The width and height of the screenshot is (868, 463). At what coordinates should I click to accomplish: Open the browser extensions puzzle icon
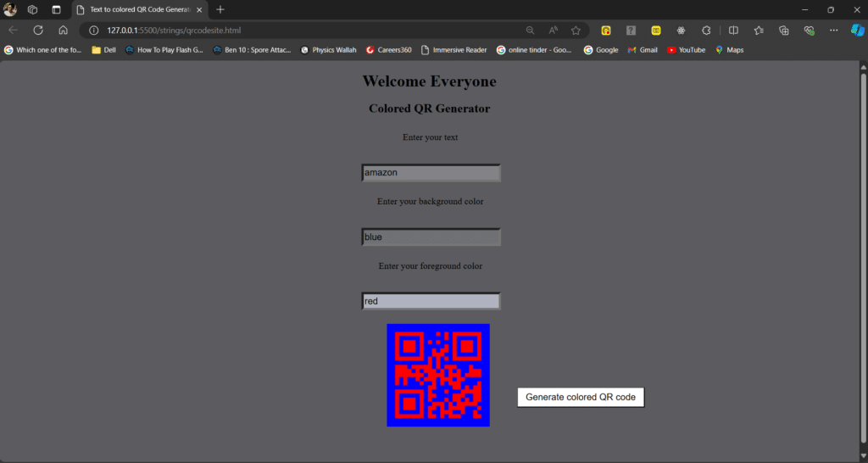[706, 30]
